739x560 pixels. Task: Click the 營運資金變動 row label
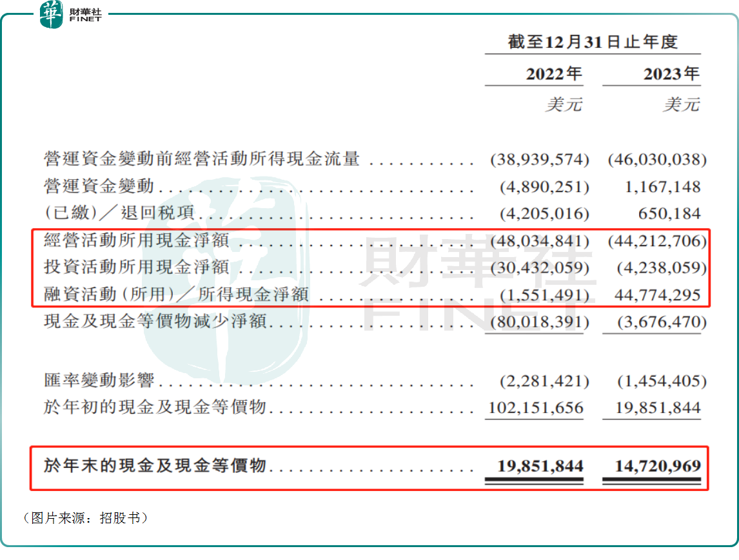click(99, 186)
